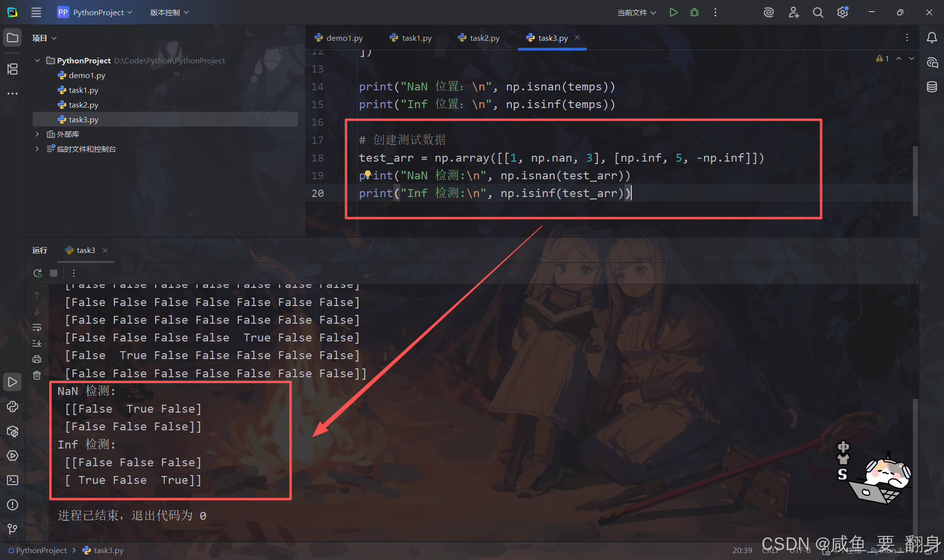Run the current file with green play icon

click(x=674, y=12)
